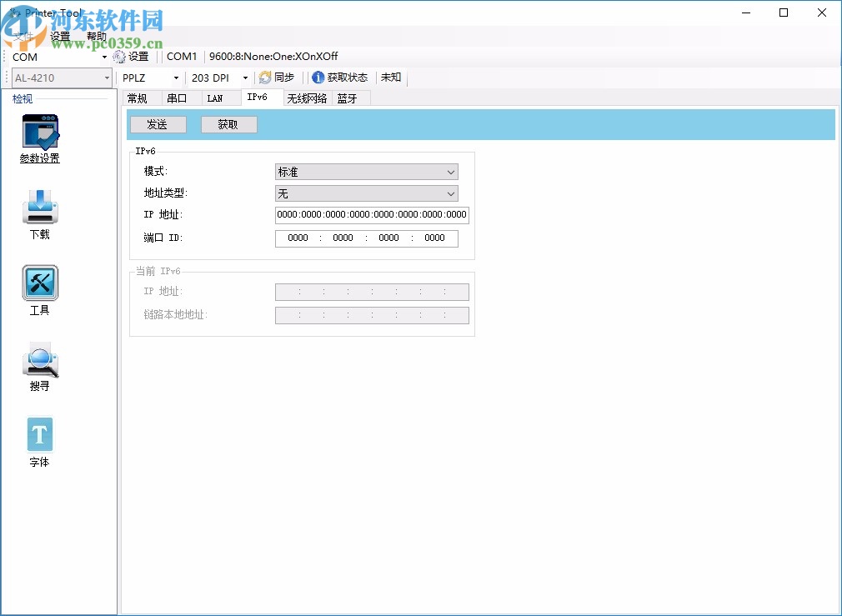Viewport: 842px width, 616px height.
Task: Click the 获取状态 (Get Status) info icon
Action: click(339, 77)
